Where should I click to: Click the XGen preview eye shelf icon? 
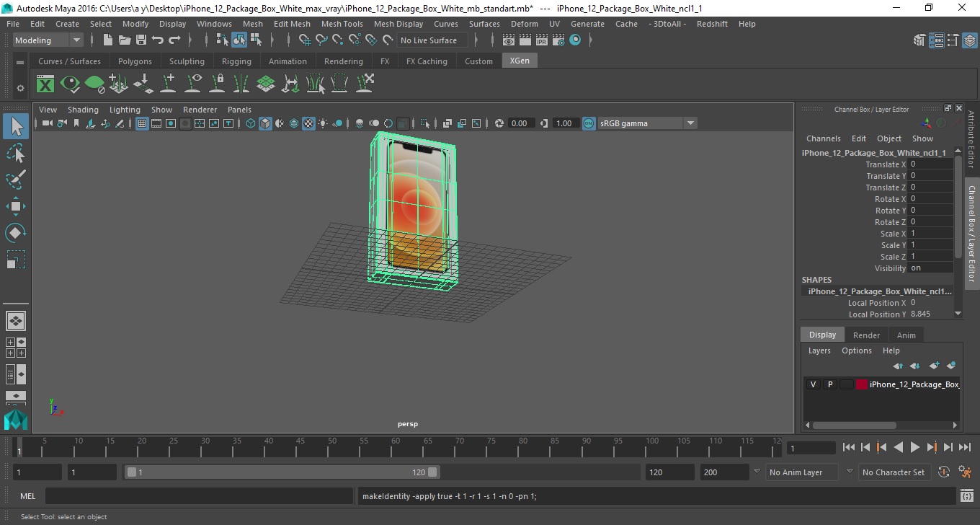[70, 84]
